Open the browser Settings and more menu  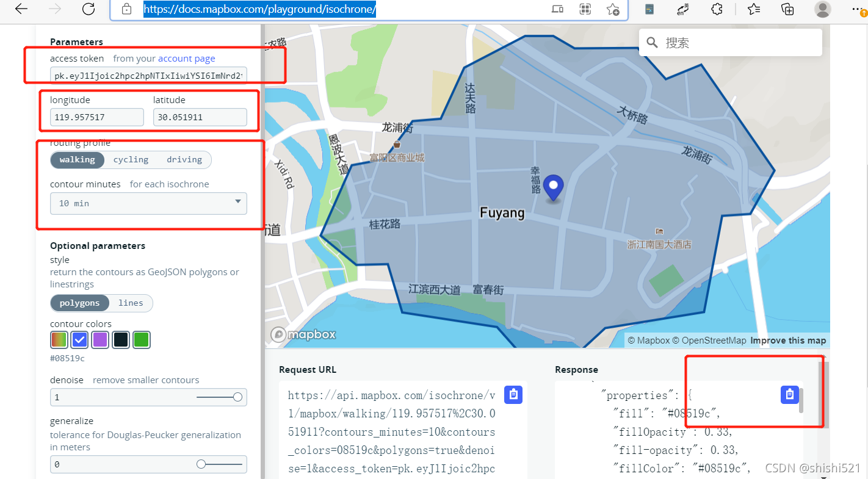click(858, 9)
